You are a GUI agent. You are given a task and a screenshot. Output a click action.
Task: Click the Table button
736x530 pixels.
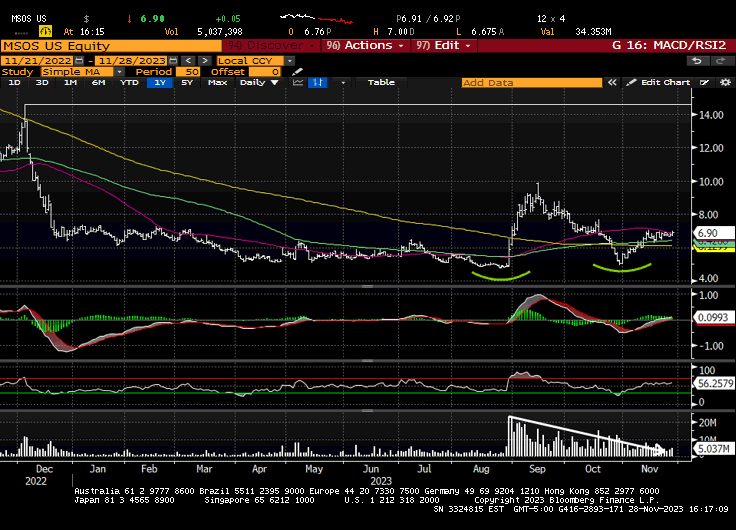381,83
